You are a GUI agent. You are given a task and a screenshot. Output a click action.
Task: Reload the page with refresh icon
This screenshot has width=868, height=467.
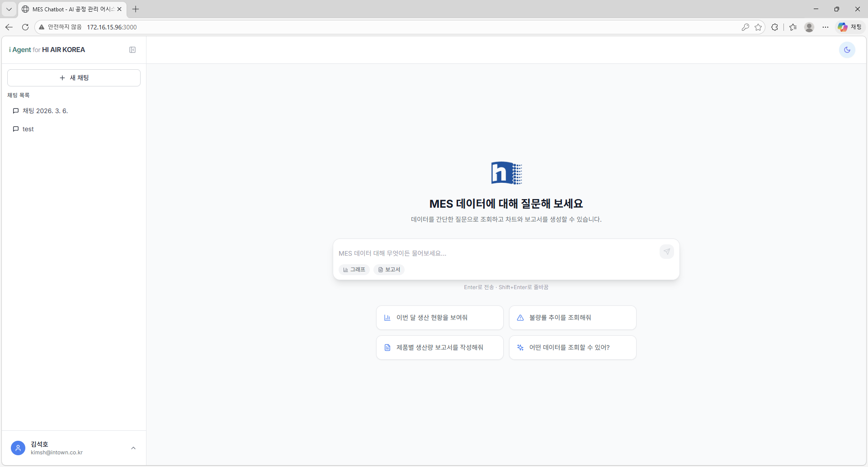tap(25, 27)
